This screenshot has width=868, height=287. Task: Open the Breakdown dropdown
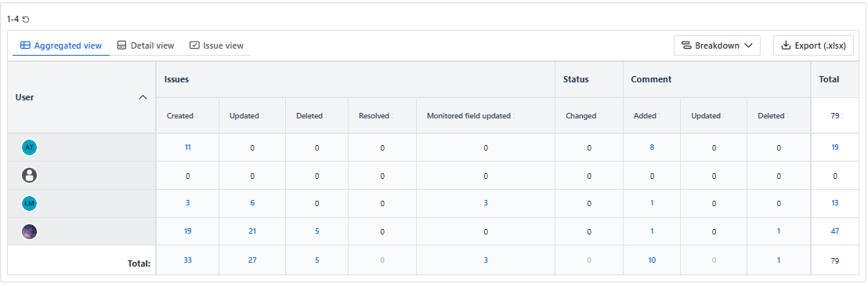[717, 45]
